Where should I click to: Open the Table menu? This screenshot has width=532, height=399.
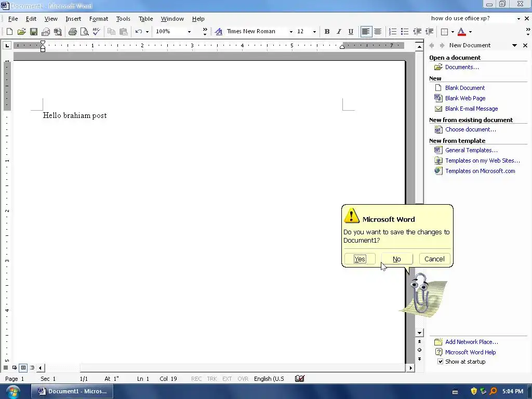145,19
